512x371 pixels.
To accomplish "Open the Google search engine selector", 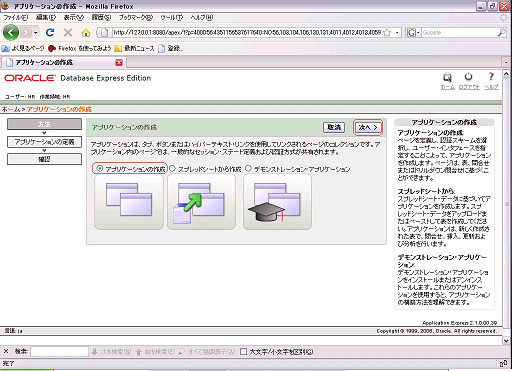I will 413,32.
